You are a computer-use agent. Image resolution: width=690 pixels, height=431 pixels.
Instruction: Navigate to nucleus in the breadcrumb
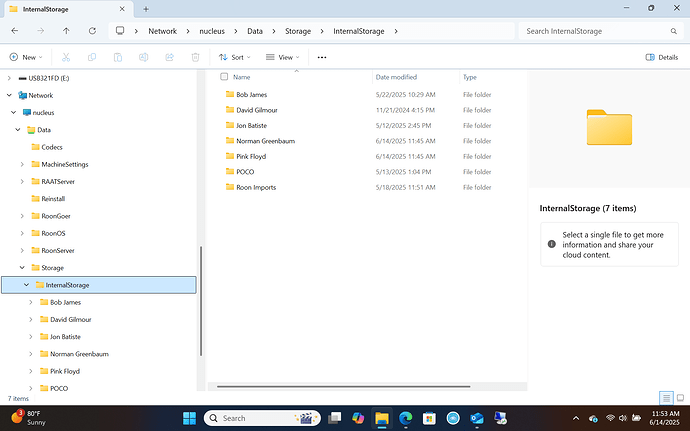click(x=212, y=31)
